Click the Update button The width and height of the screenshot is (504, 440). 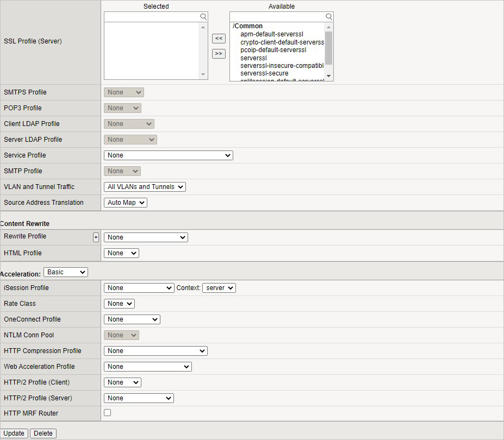click(x=14, y=433)
